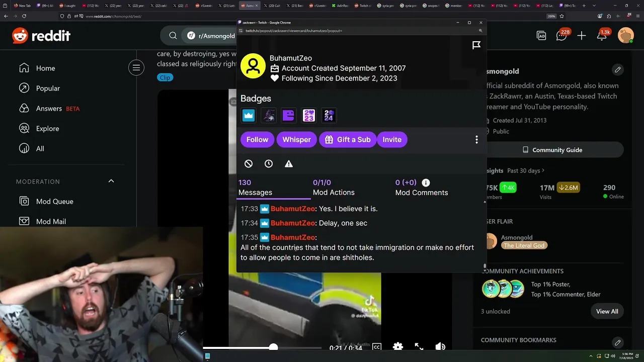Click the second dark character badge
Screen dimensions: 644x362
[x=269, y=116]
